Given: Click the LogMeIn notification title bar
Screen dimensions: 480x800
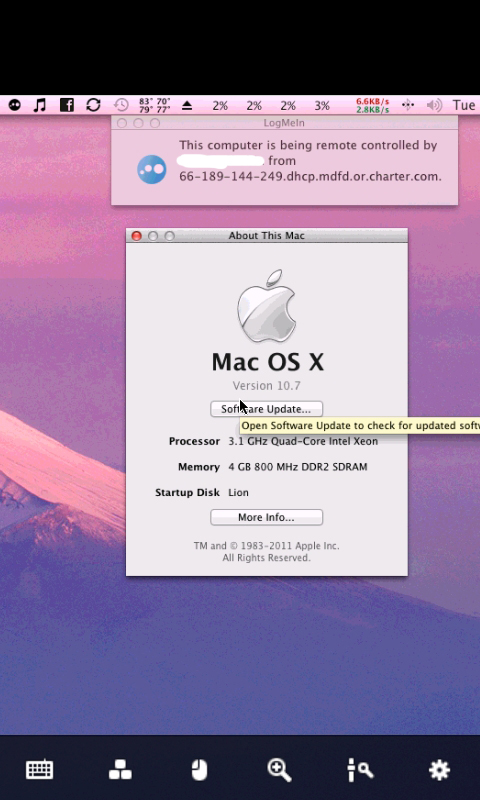Looking at the screenshot, I should (284, 123).
